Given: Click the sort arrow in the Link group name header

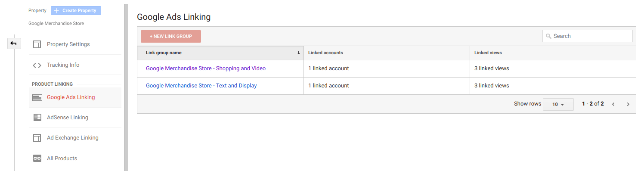Looking at the screenshot, I should pyautogui.click(x=299, y=53).
